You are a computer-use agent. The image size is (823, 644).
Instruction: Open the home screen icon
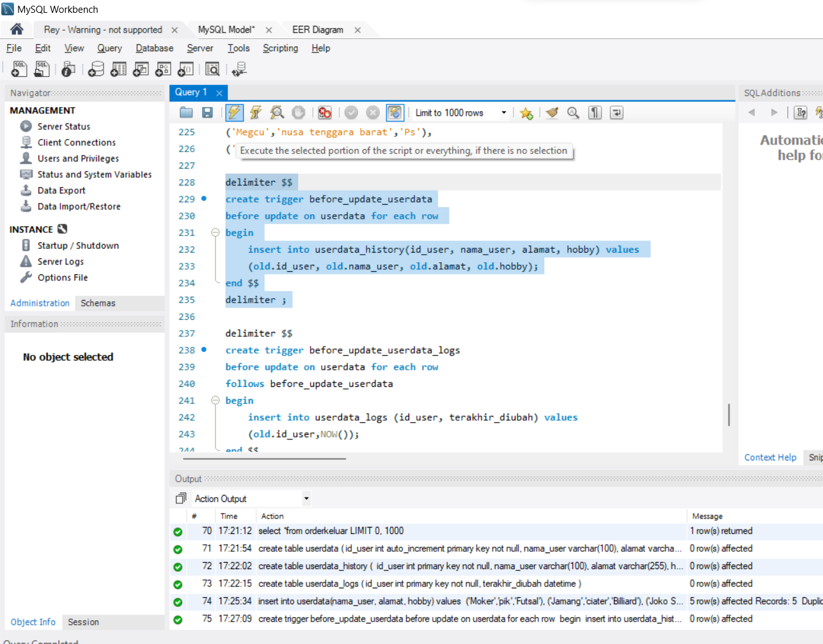click(17, 29)
